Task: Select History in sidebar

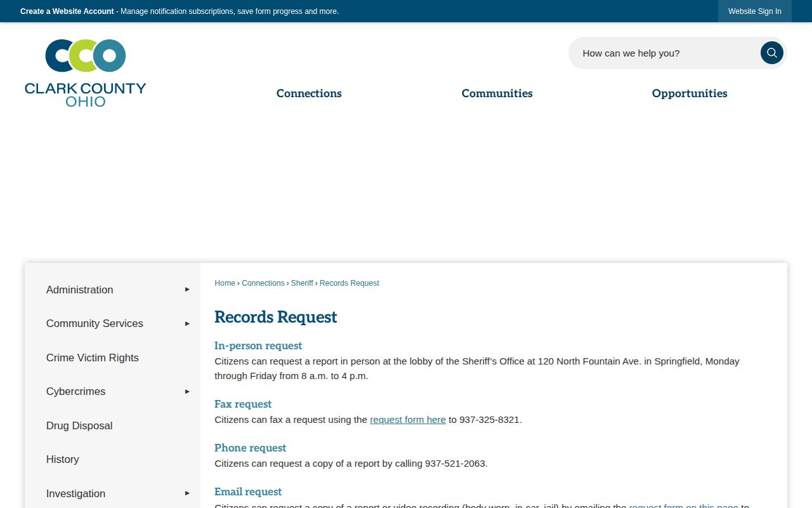Action: tap(63, 459)
